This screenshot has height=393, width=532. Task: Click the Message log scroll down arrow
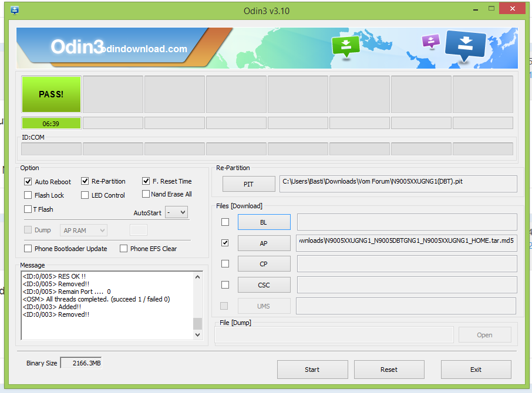click(198, 335)
